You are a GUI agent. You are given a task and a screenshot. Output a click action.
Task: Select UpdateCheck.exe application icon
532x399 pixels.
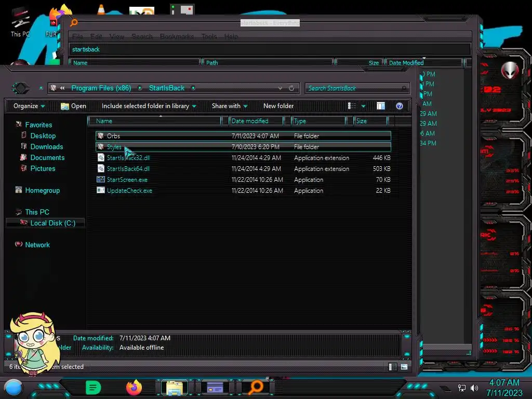101,190
